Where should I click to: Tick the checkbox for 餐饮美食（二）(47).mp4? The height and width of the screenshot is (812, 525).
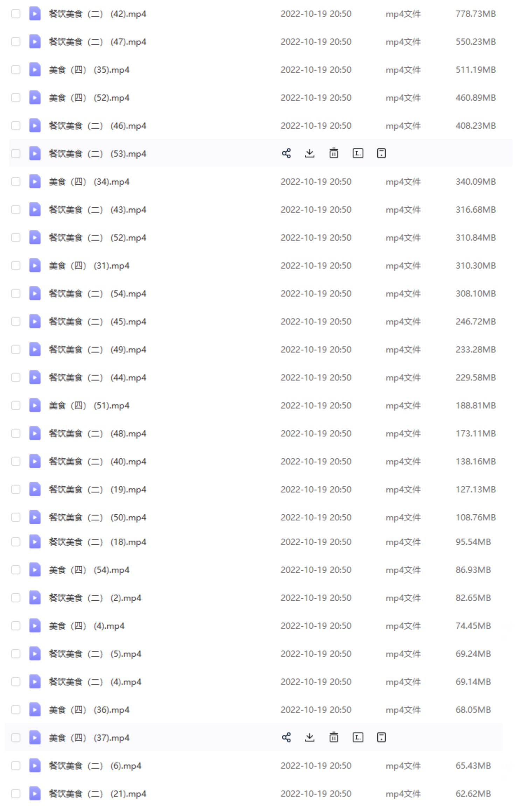point(16,42)
